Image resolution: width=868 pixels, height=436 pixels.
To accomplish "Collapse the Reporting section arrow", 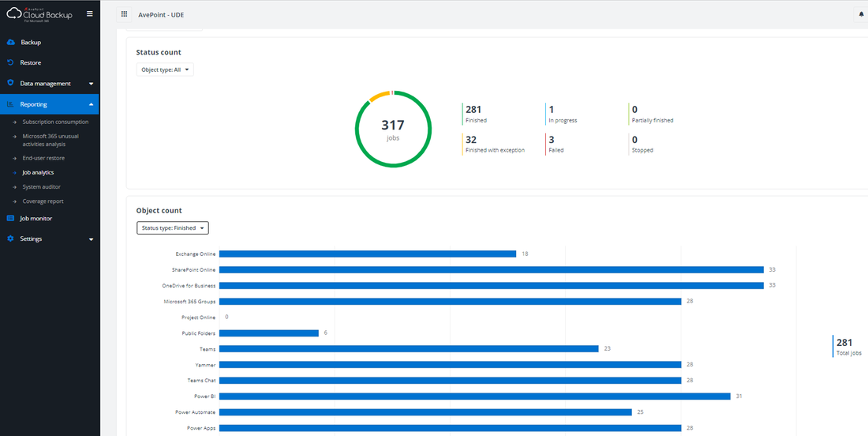I will click(x=91, y=104).
